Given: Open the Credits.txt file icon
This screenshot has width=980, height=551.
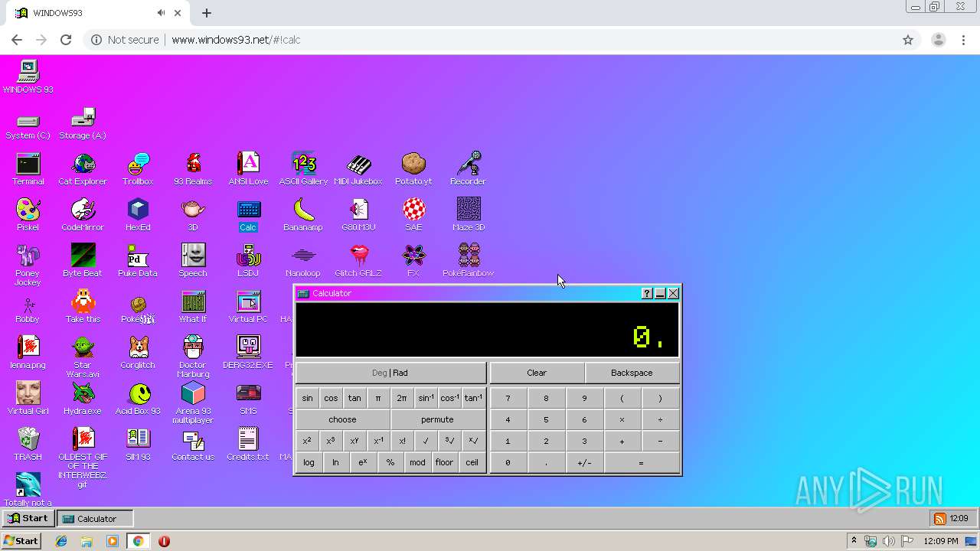Looking at the screenshot, I should click(248, 445).
